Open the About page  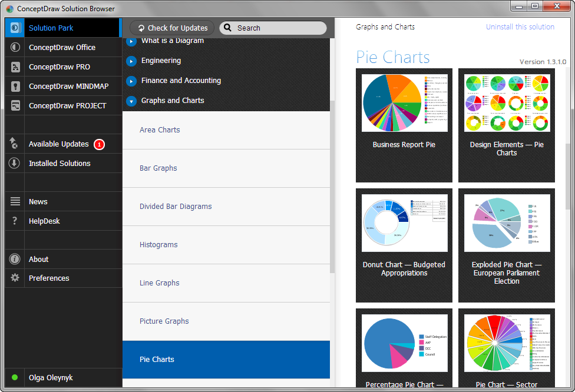[63, 259]
